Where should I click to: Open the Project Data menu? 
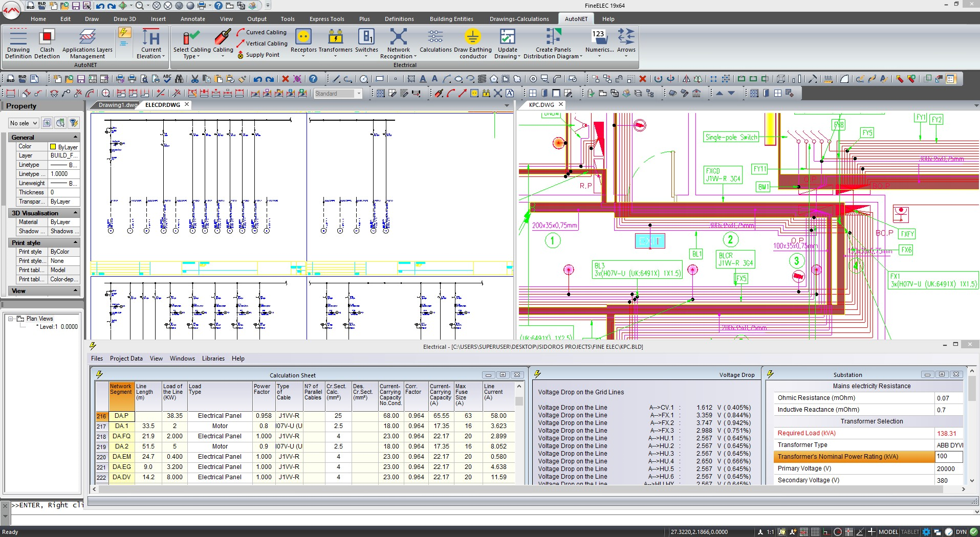(126, 359)
